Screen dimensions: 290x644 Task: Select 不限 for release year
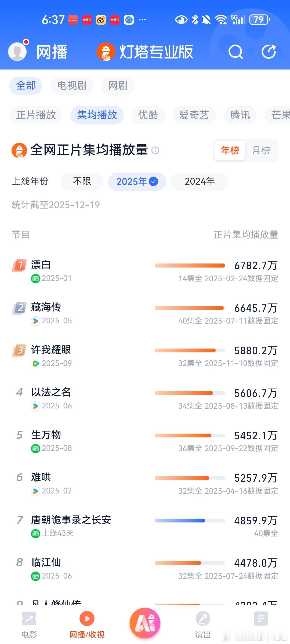pyautogui.click(x=82, y=182)
